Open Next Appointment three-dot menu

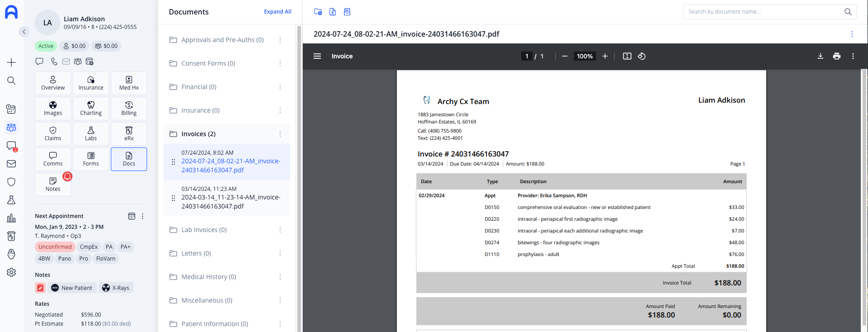(143, 216)
